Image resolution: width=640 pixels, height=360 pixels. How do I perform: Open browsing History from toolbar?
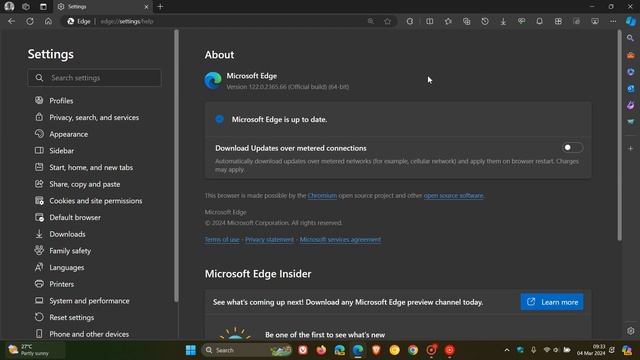pyautogui.click(x=485, y=21)
